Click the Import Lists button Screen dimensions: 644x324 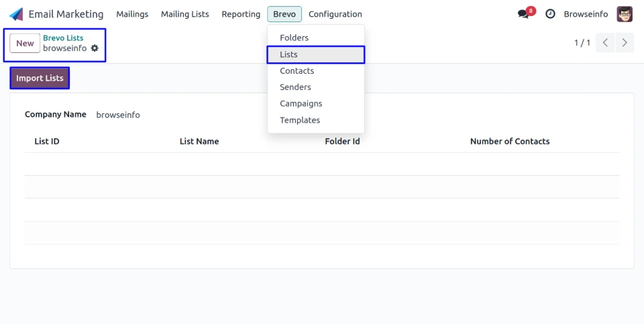pos(40,78)
